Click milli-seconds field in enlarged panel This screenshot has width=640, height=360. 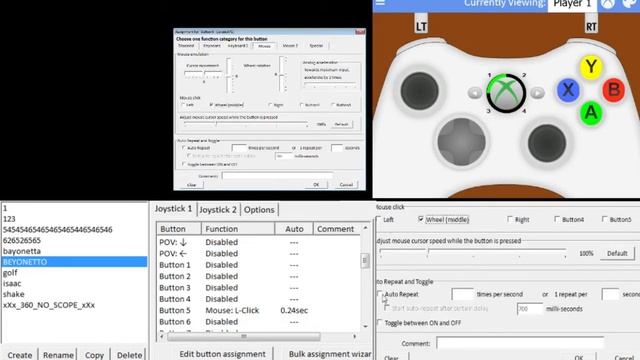[530, 309]
